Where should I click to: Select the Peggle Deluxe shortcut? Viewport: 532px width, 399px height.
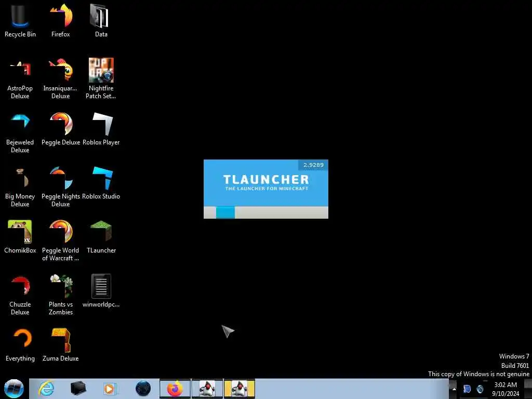(61, 129)
